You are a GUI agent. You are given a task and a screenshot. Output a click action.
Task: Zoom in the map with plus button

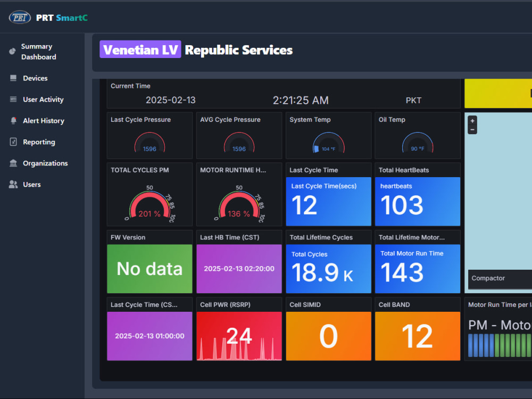(472, 121)
